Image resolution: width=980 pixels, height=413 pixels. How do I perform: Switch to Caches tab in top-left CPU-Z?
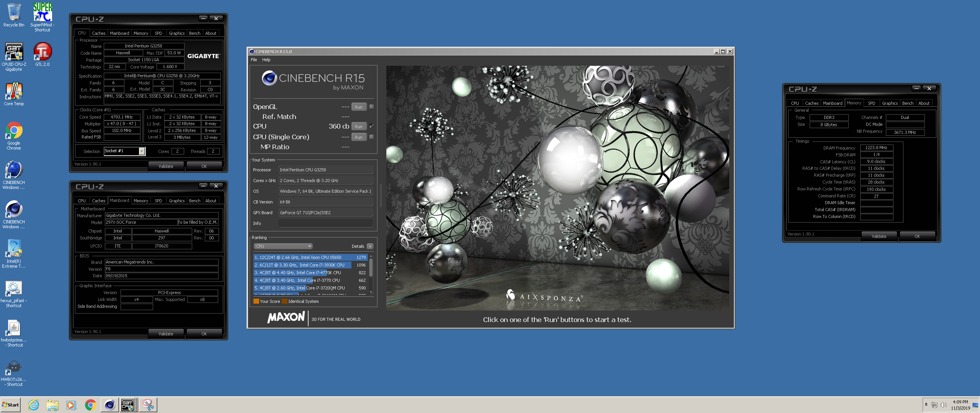click(98, 33)
